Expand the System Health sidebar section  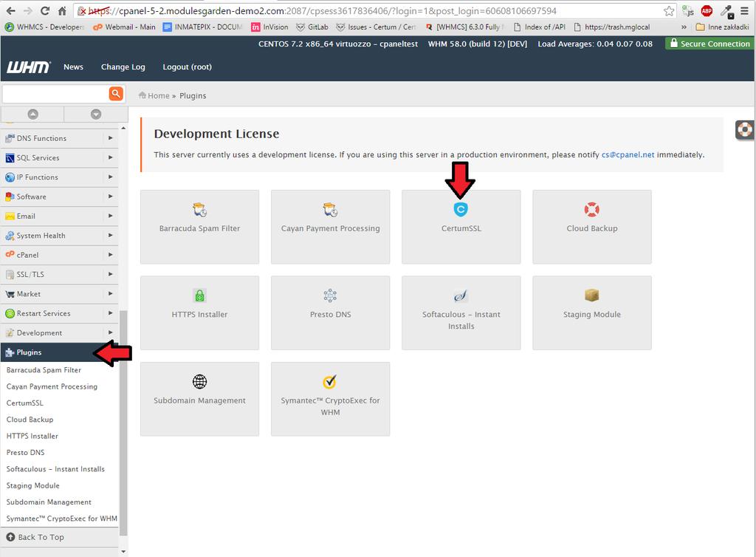click(59, 236)
